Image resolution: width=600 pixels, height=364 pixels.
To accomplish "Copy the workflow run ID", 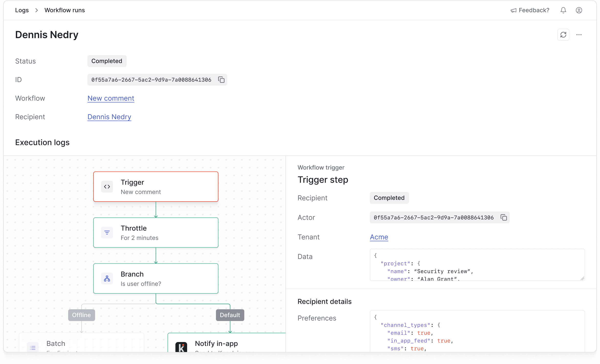I will pyautogui.click(x=221, y=80).
